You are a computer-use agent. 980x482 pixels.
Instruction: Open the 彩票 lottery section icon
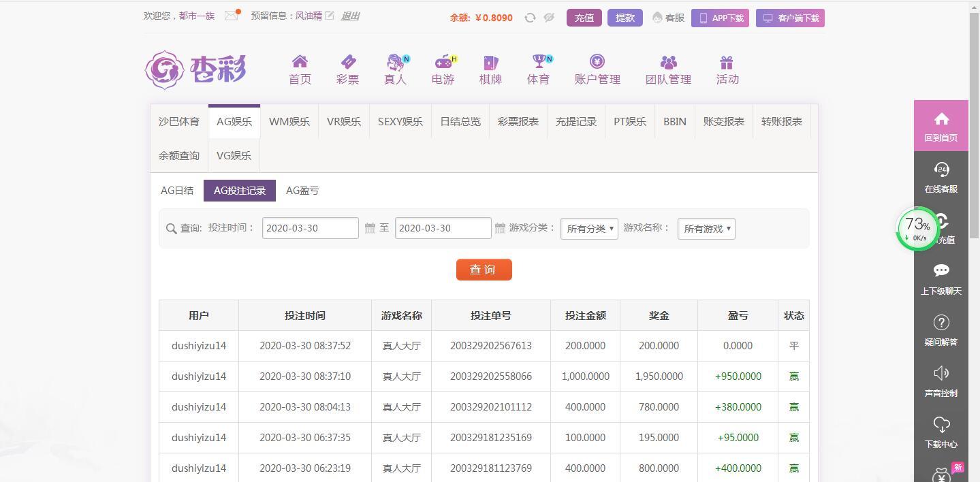(x=347, y=63)
